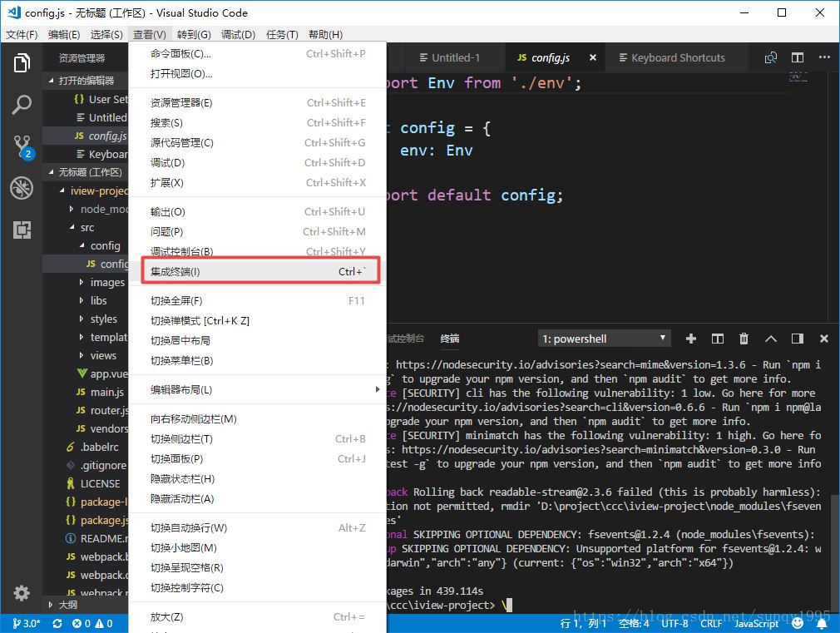Click the UTF-8 encoding in status bar
Image resolution: width=840 pixels, height=633 pixels.
[676, 623]
